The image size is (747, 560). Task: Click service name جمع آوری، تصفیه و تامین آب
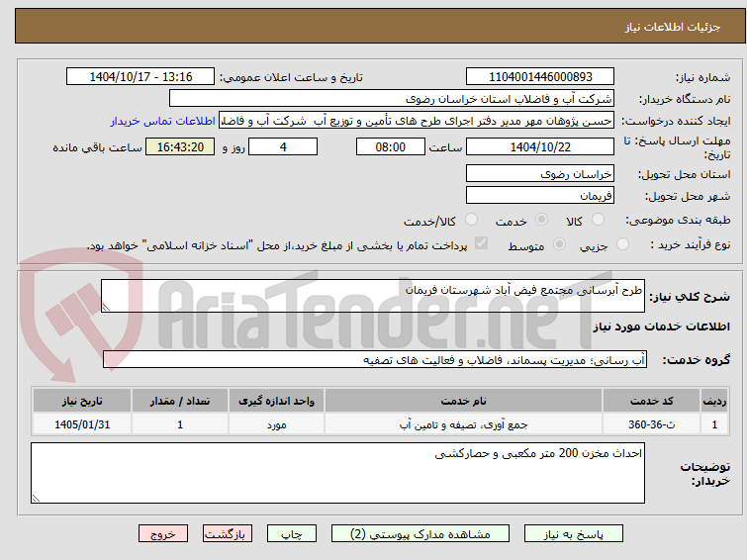pyautogui.click(x=464, y=424)
